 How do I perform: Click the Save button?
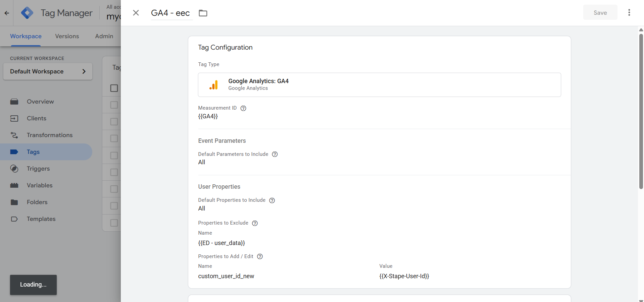point(600,13)
